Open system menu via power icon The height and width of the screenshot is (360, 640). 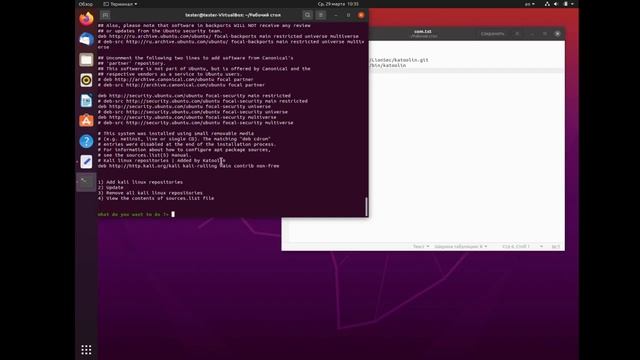pyautogui.click(x=566, y=4)
